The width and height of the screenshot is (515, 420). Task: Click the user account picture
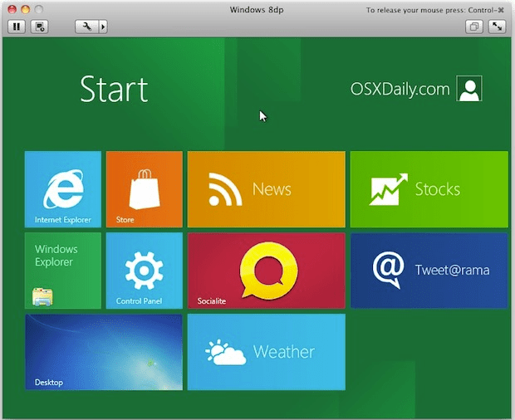pos(469,88)
